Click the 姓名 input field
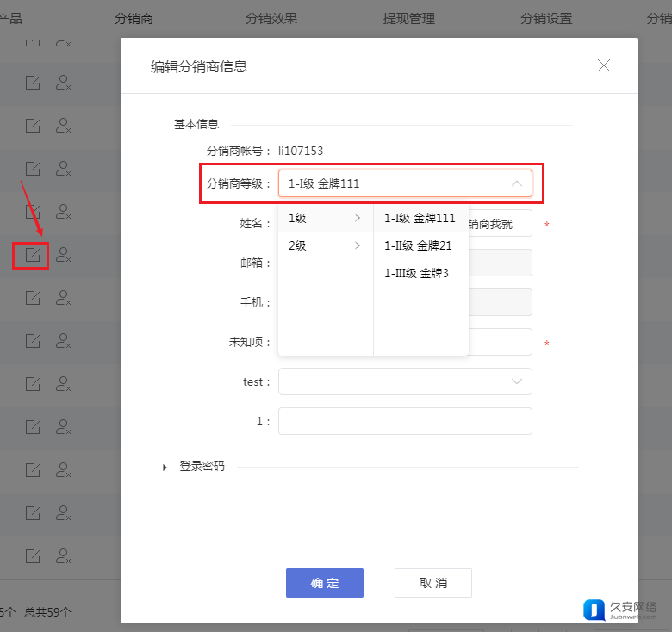Screen dimensions: 672x632 click(x=500, y=223)
